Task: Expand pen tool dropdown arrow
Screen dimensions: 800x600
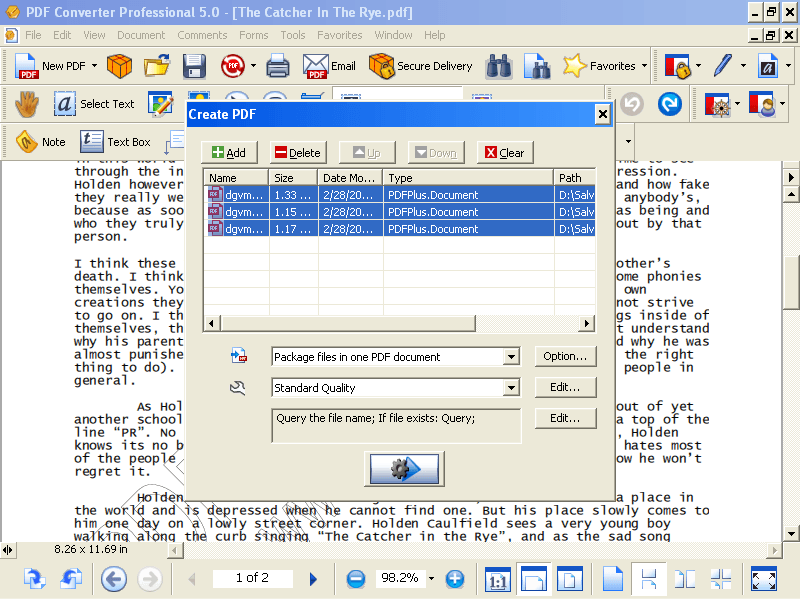Action: (x=743, y=66)
